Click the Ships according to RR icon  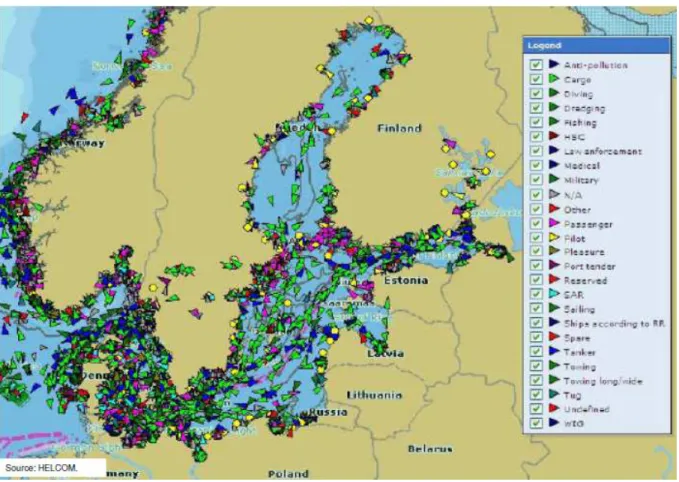554,322
